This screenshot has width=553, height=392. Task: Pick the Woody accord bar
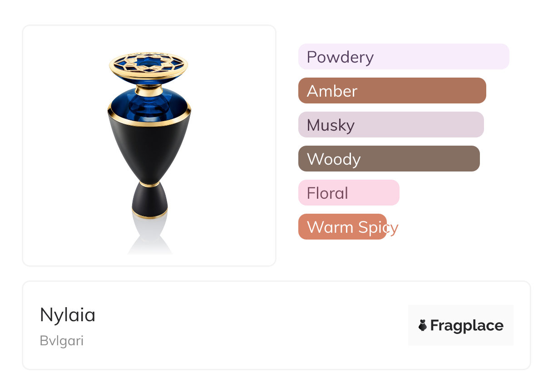click(389, 159)
